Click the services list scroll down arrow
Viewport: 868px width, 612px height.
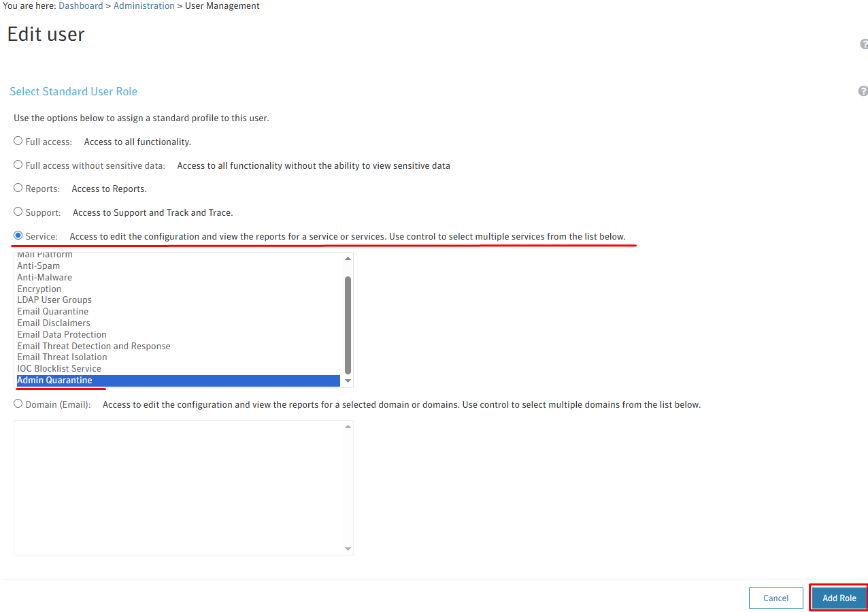point(348,381)
